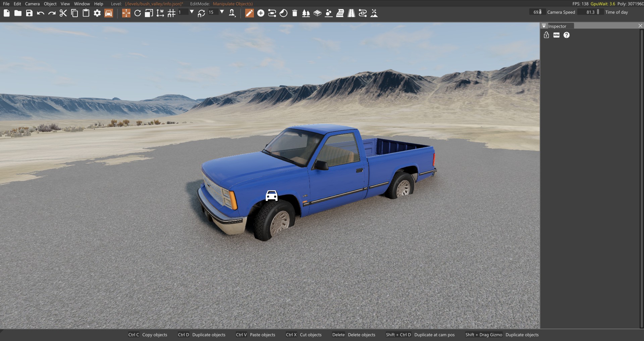This screenshot has width=644, height=341.
Task: Click the Ctrl X Cut objects hint
Action: pyautogui.click(x=304, y=335)
